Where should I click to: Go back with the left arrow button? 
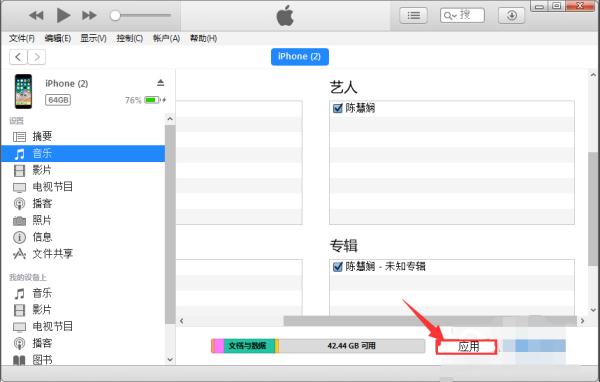[18, 57]
